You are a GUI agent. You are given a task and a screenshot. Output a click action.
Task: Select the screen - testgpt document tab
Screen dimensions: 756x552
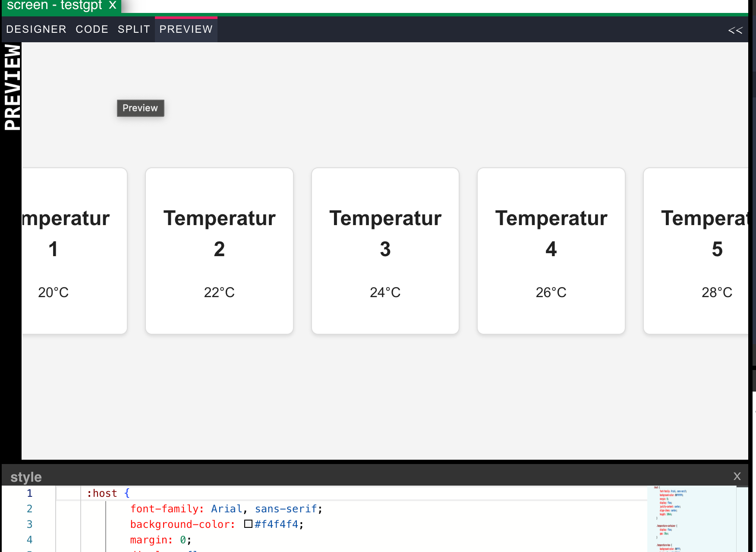(54, 5)
